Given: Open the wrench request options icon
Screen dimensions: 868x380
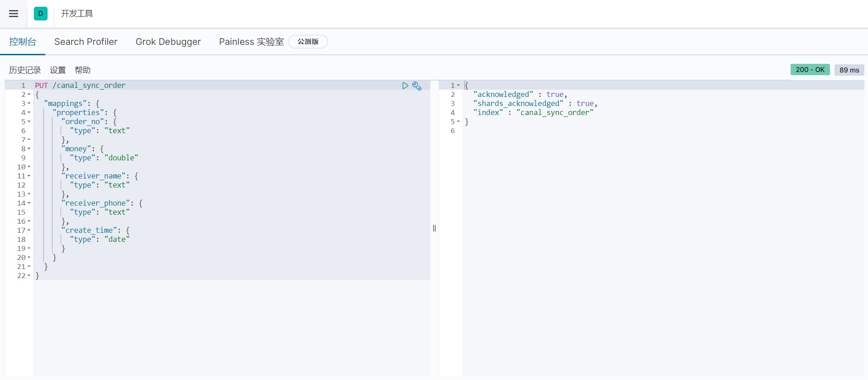Looking at the screenshot, I should [417, 86].
